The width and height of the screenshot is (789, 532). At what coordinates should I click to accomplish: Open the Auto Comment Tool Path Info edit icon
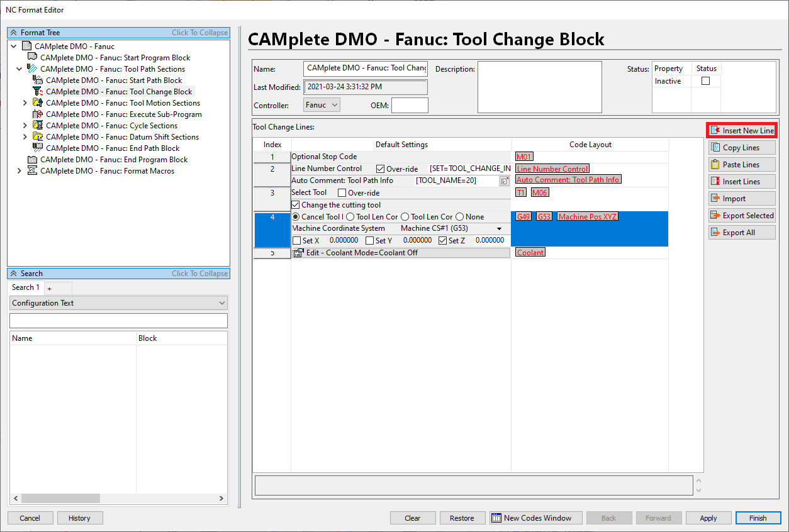click(x=505, y=180)
